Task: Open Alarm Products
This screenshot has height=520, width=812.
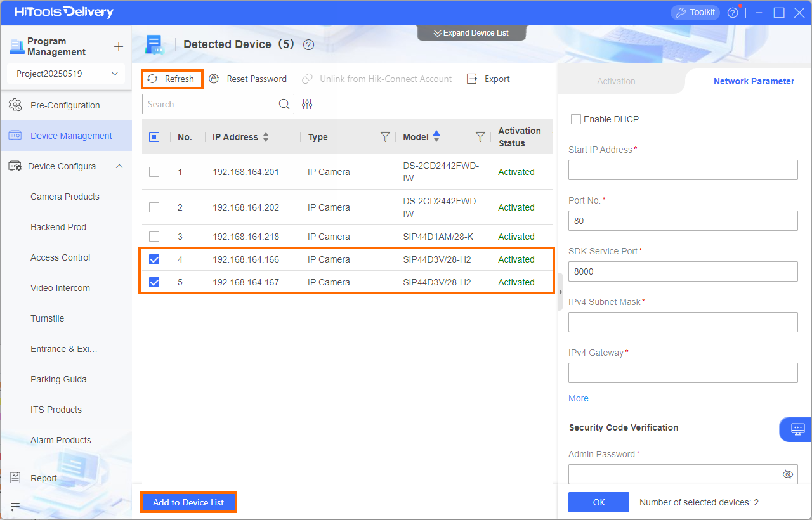Action: pos(60,440)
